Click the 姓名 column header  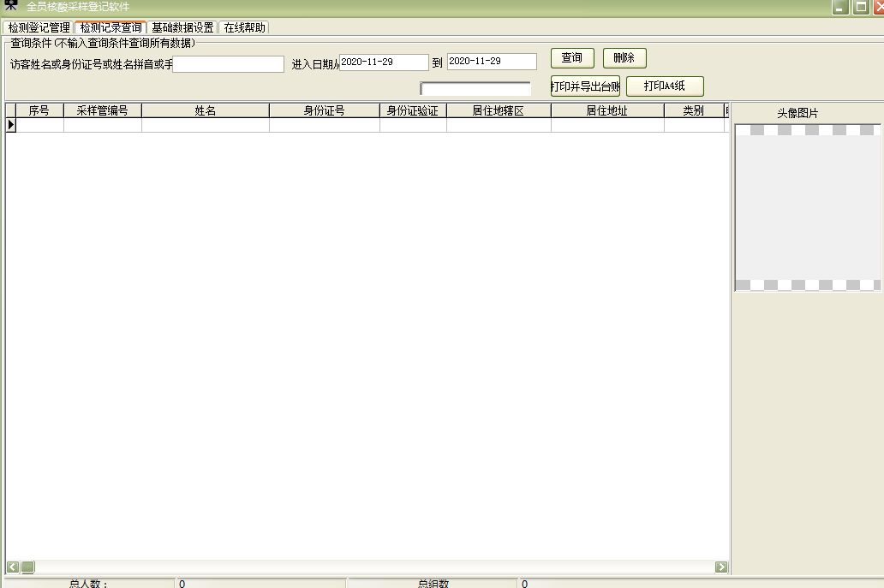(204, 110)
